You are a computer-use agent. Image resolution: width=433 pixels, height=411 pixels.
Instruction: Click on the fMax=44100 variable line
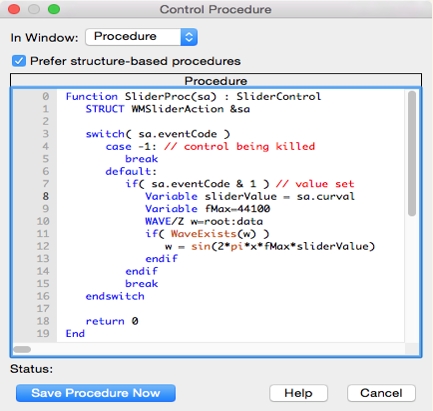pyautogui.click(x=207, y=209)
